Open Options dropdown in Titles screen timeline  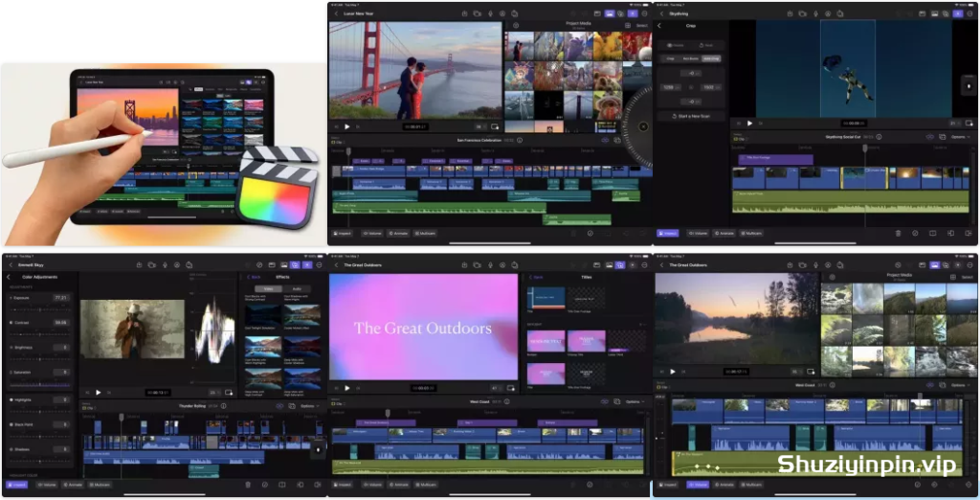[x=635, y=401]
